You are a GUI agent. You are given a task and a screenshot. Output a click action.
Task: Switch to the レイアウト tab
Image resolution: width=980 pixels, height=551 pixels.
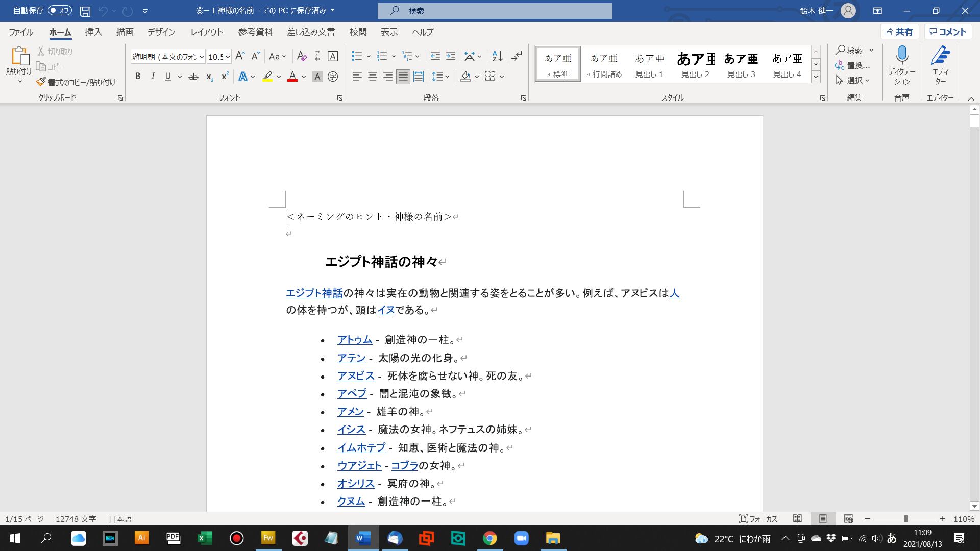(x=207, y=32)
